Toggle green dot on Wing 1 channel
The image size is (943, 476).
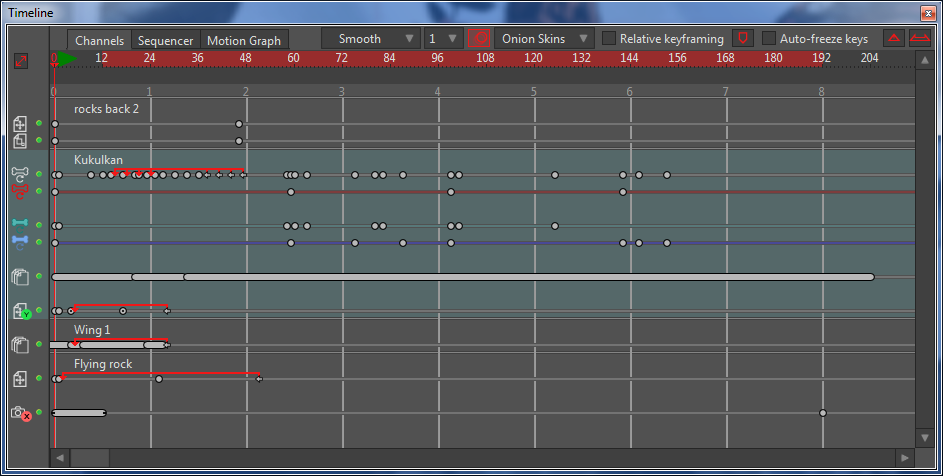(x=39, y=344)
